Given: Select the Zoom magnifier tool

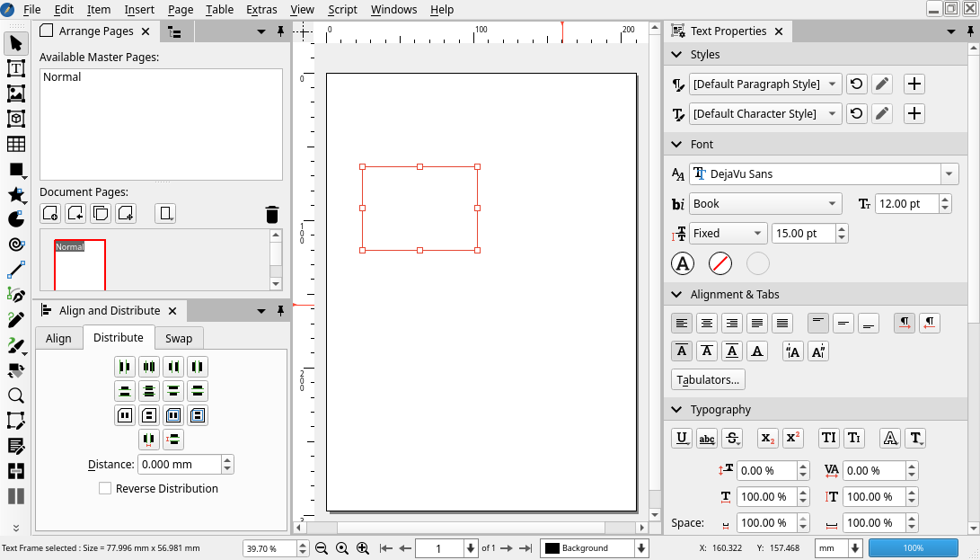Looking at the screenshot, I should pyautogui.click(x=16, y=396).
